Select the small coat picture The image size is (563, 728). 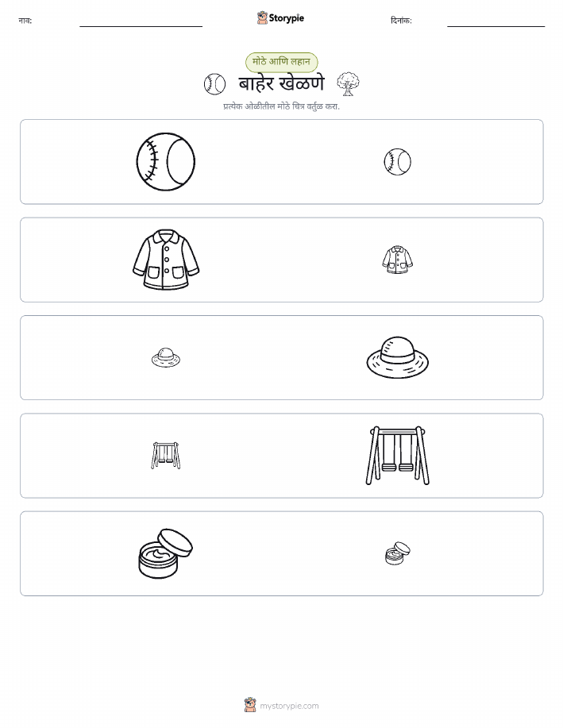398,260
